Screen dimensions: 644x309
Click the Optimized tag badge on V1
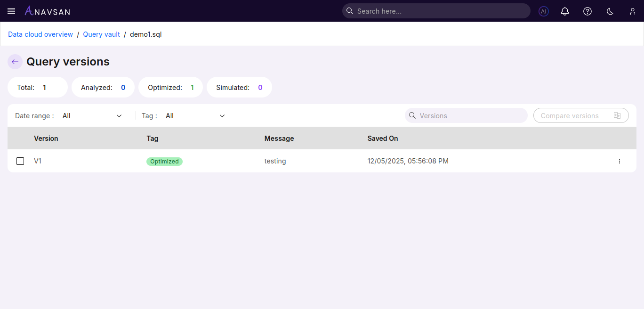tap(164, 161)
